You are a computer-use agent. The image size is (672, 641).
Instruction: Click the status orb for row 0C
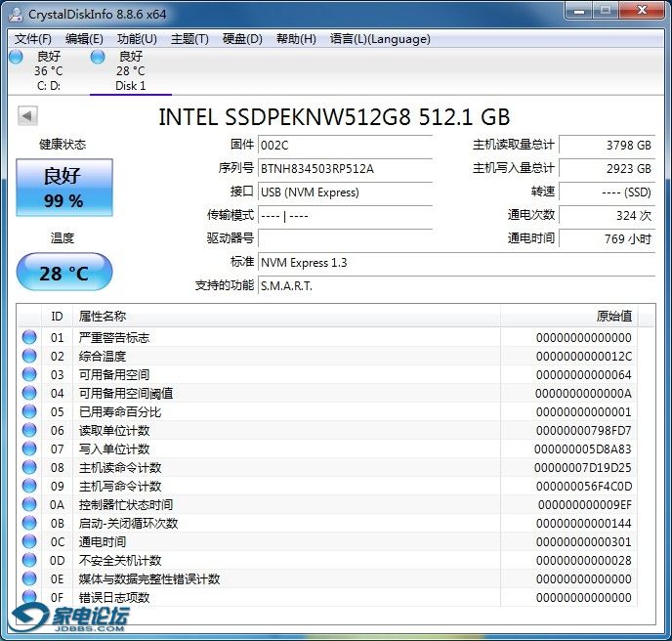click(29, 541)
